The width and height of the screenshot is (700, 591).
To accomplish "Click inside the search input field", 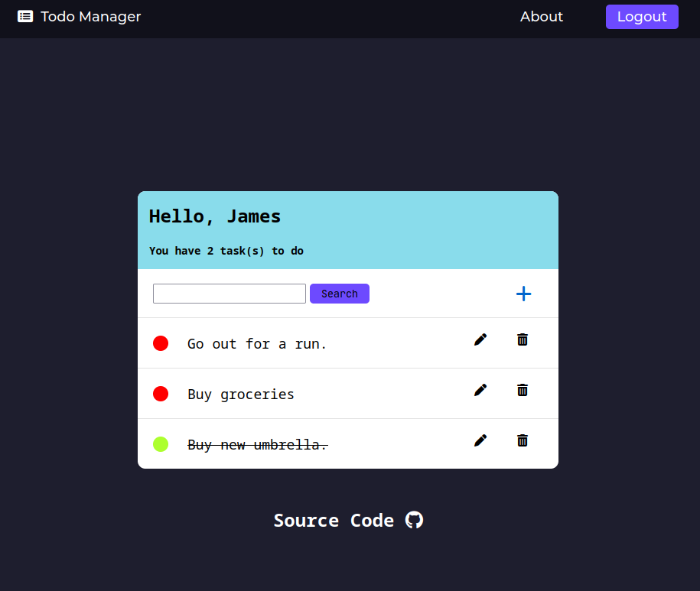I will (229, 293).
